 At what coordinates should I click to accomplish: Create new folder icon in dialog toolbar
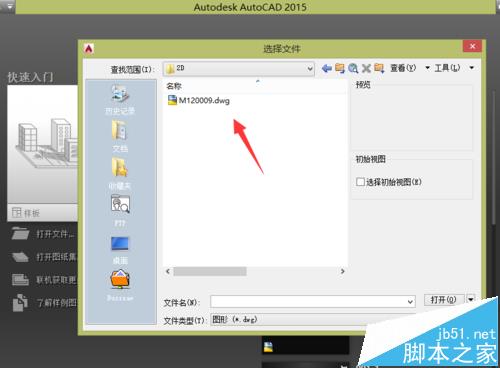pos(379,68)
